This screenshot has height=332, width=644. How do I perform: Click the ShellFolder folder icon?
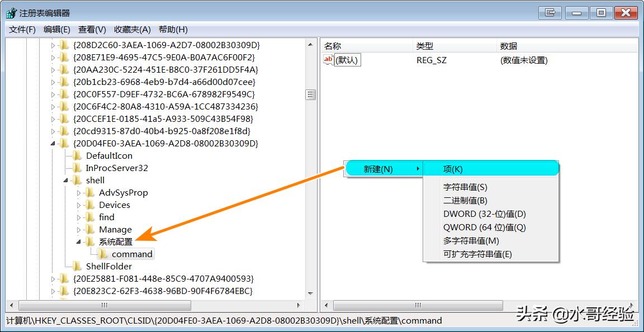point(77,266)
